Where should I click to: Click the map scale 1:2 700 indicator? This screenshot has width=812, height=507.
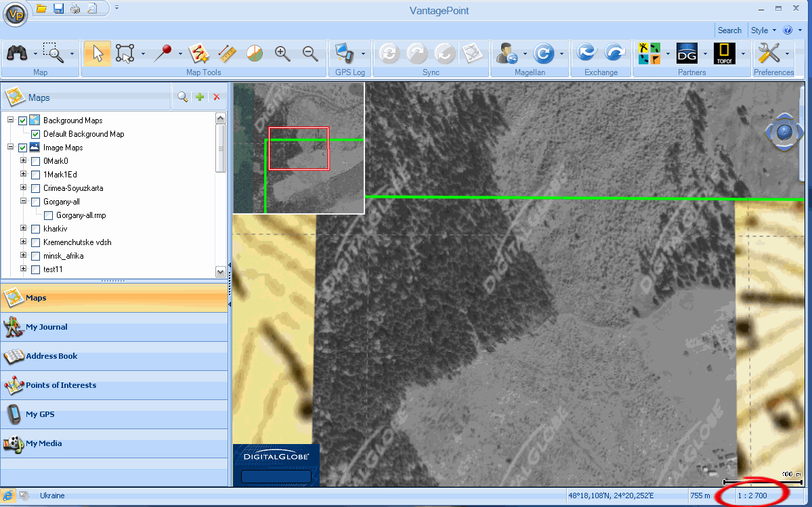(752, 495)
